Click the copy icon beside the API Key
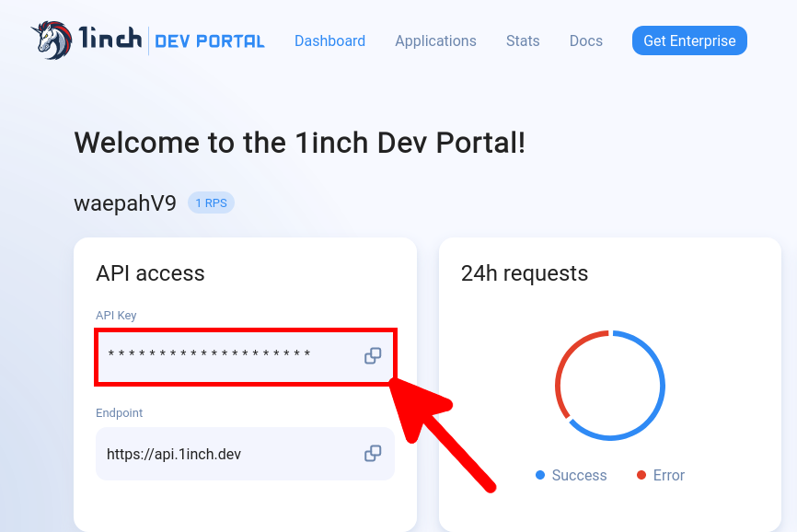This screenshot has width=797, height=532. (373, 355)
